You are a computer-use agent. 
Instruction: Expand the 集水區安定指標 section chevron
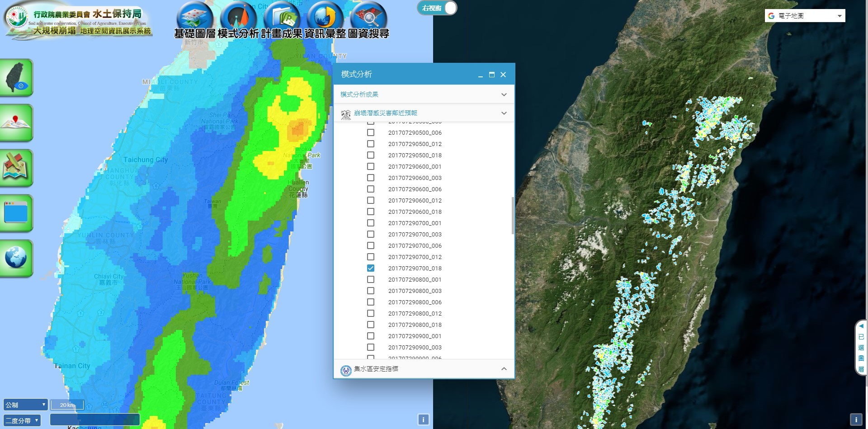coord(504,369)
